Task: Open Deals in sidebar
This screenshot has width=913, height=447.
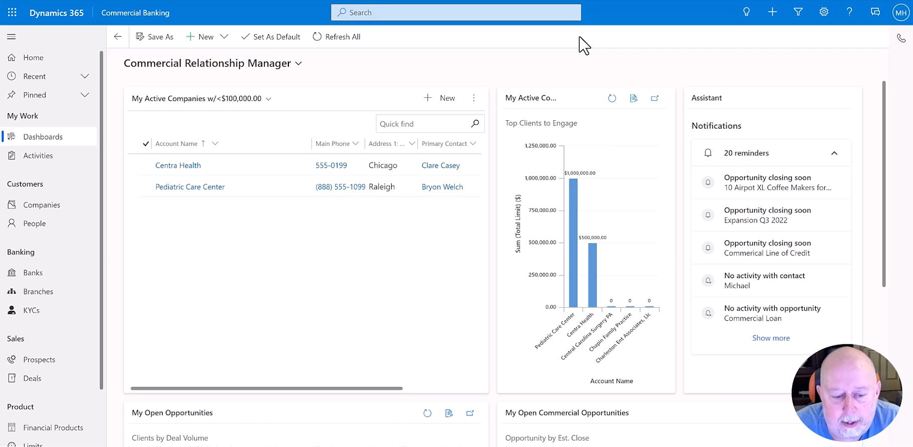Action: point(32,378)
